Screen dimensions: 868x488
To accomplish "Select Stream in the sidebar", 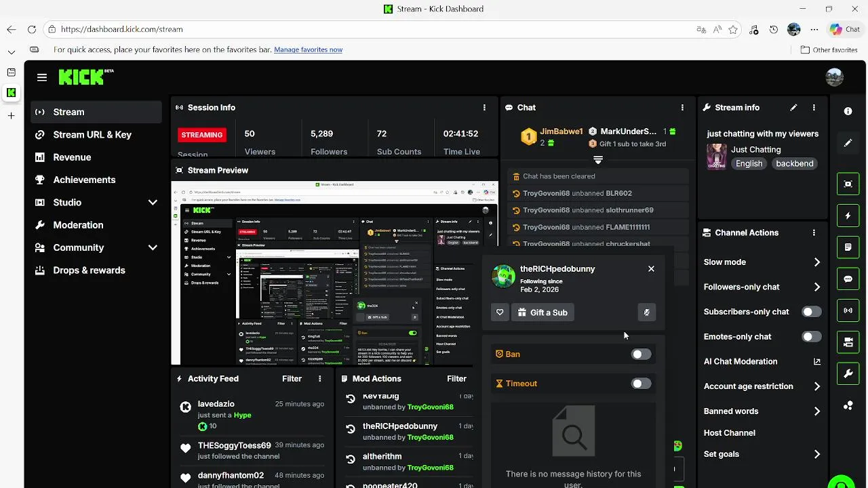I will 96,112.
